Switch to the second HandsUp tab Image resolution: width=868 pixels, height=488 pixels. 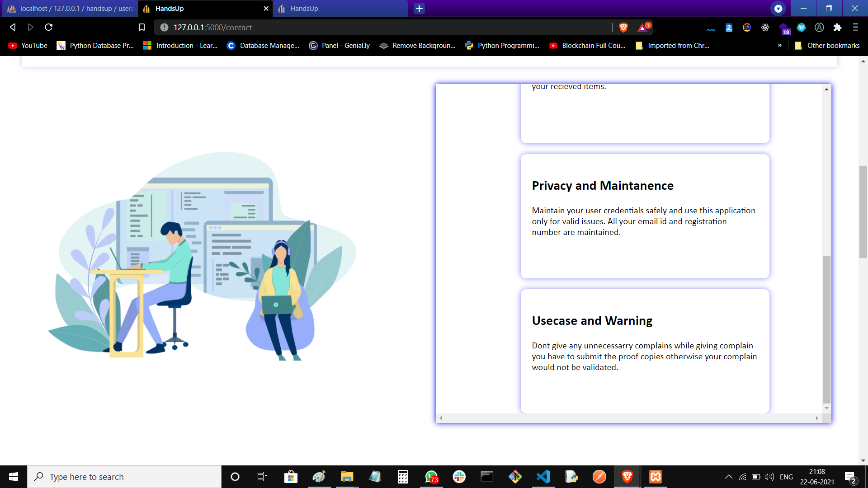[x=340, y=9]
